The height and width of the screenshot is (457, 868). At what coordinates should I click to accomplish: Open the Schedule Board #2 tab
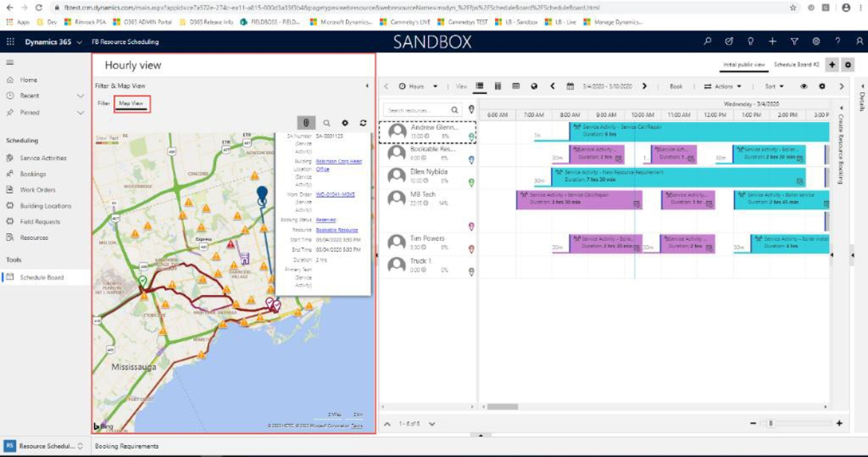[x=796, y=65]
